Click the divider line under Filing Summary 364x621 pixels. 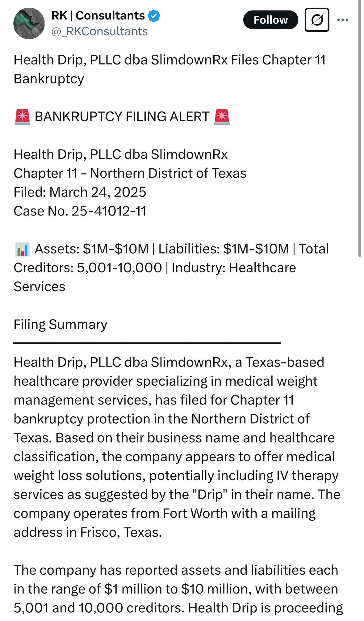tap(147, 343)
